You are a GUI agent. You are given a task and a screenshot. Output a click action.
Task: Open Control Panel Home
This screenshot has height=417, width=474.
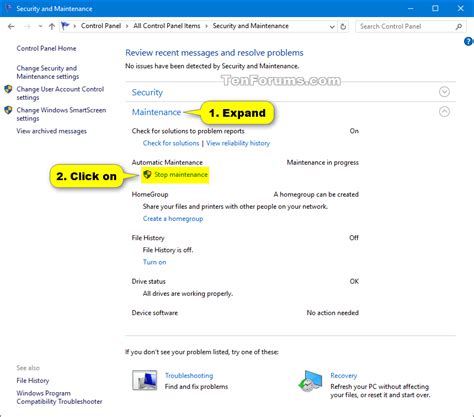click(46, 48)
